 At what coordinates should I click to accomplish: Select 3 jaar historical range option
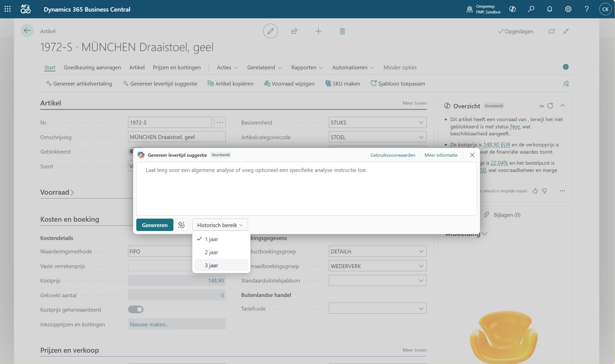(x=212, y=265)
